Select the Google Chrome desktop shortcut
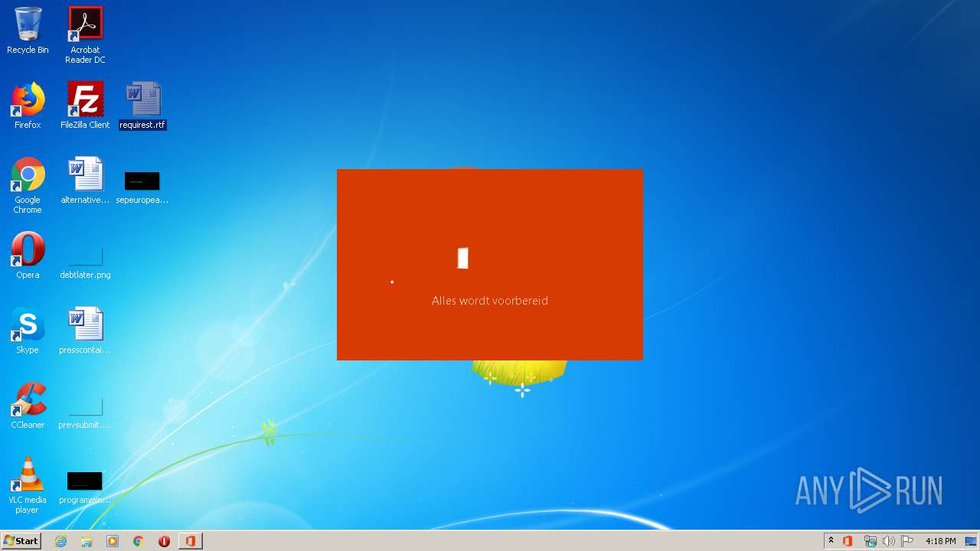 click(28, 185)
